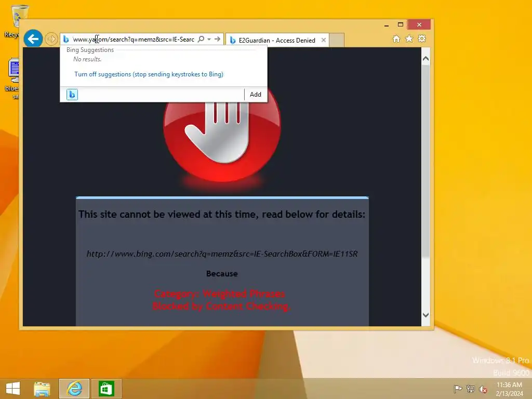The width and height of the screenshot is (532, 399).
Task: Open the Home page icon
Action: coord(396,38)
